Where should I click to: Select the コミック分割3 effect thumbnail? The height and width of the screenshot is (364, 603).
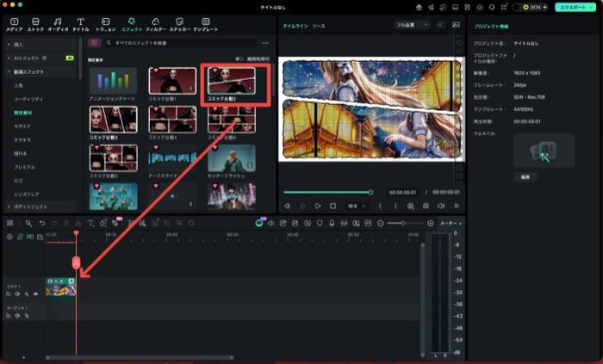pos(113,120)
